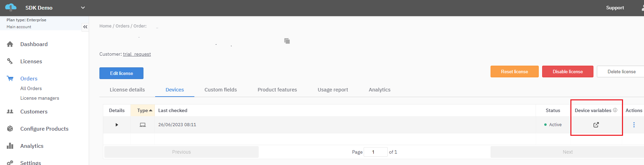Expand the device details row arrow
The image size is (644, 165).
coord(117,125)
